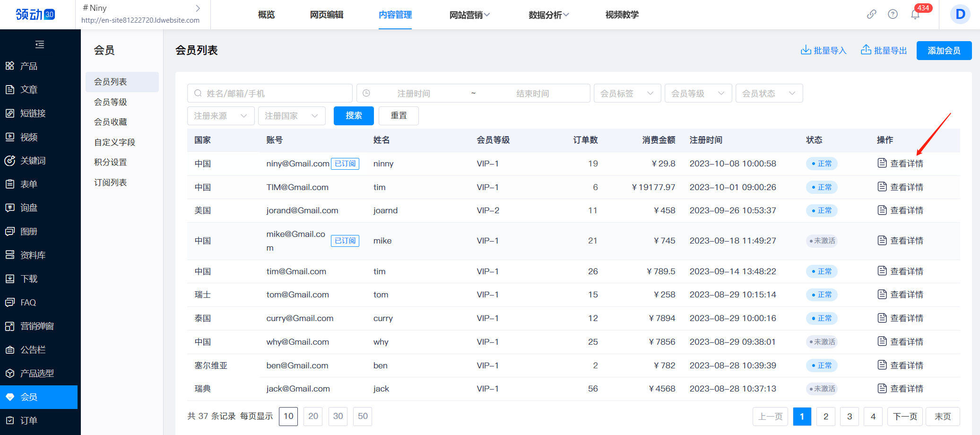Click the 添加会员 button
The image size is (980, 435).
pyautogui.click(x=944, y=51)
